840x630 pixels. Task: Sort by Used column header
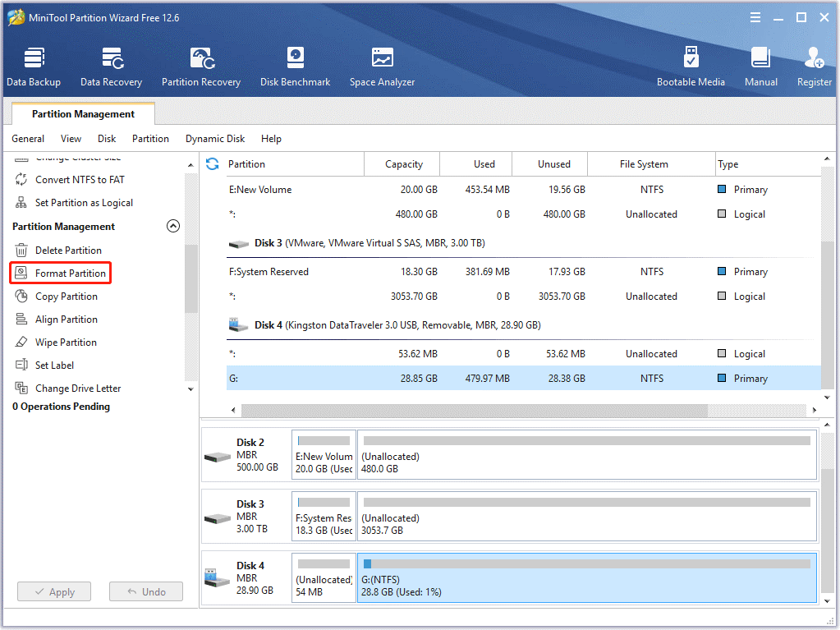point(484,164)
